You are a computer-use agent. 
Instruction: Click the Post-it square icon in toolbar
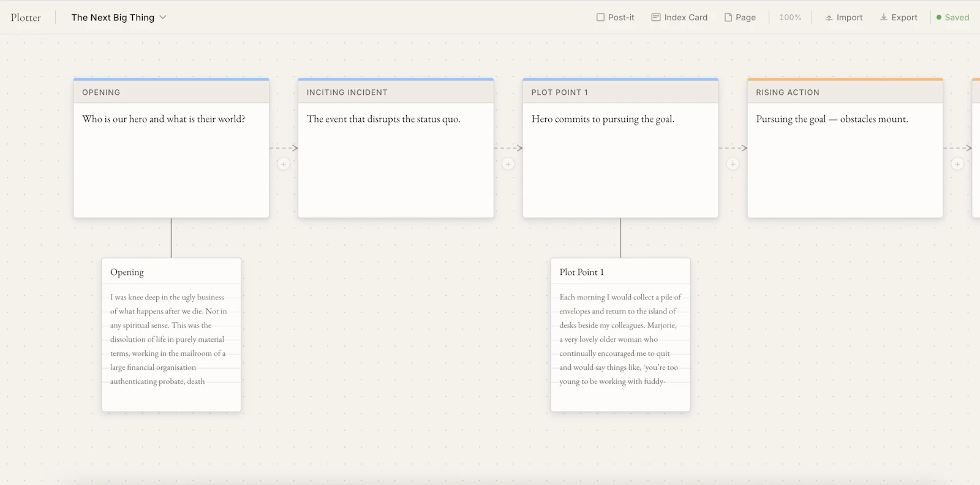(600, 17)
